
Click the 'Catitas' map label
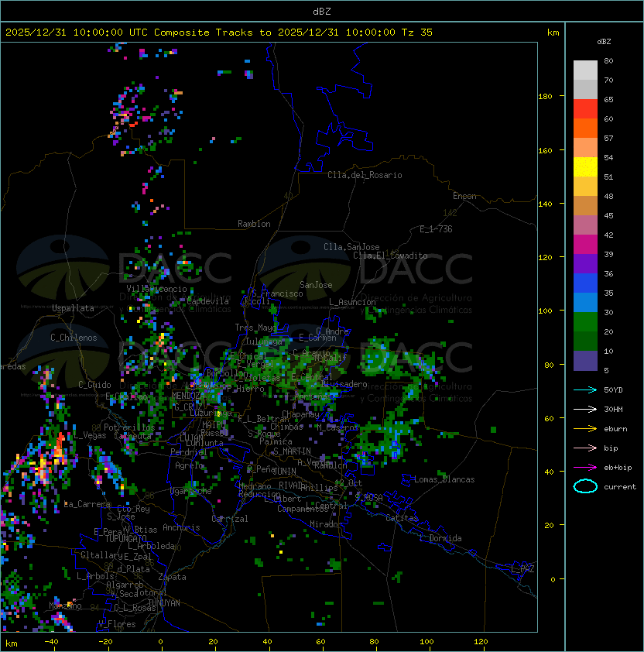tap(402, 518)
